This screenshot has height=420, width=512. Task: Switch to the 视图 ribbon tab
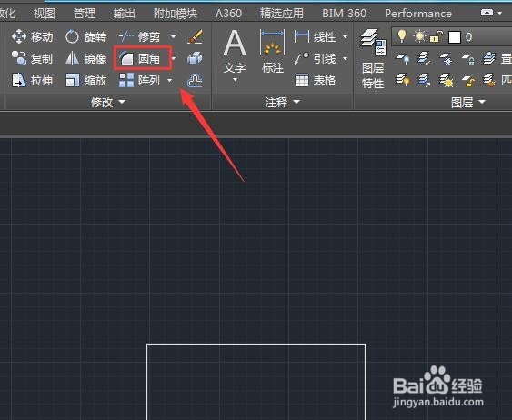(x=45, y=14)
